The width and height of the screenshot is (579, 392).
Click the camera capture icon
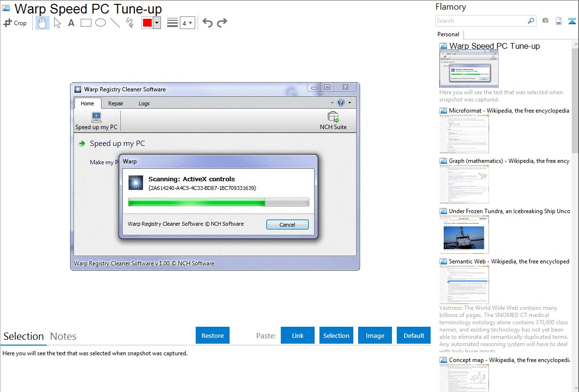pos(545,21)
